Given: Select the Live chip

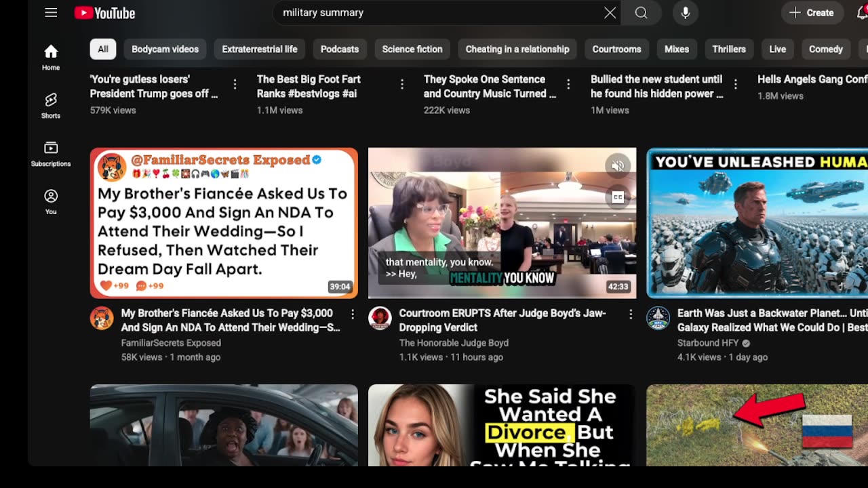Looking at the screenshot, I should tap(778, 49).
